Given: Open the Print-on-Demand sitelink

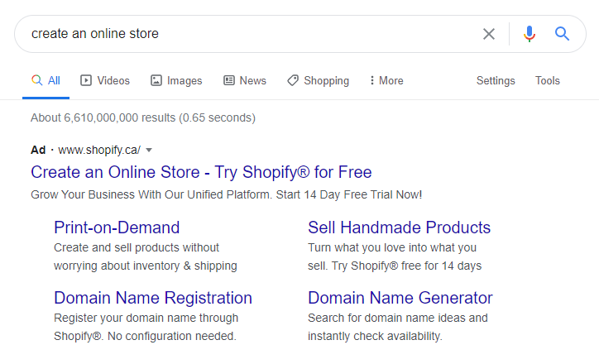Looking at the screenshot, I should point(117,227).
